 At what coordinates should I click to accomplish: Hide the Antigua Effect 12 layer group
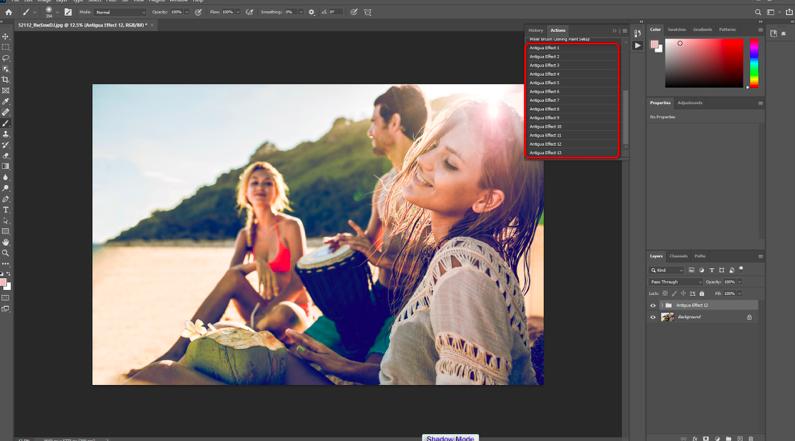pos(653,306)
